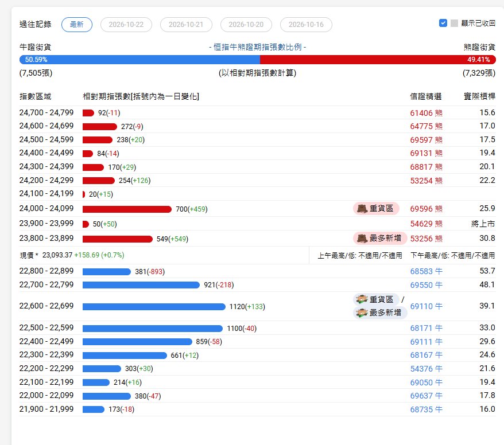Click the 將上市 status text
Image resolution: width=504 pixels, height=445 pixels.
click(x=483, y=224)
